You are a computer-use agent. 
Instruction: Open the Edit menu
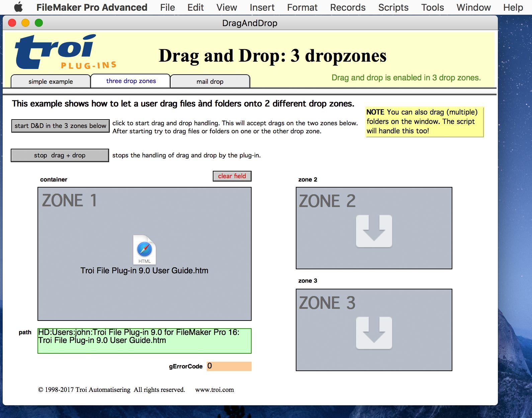(195, 7)
